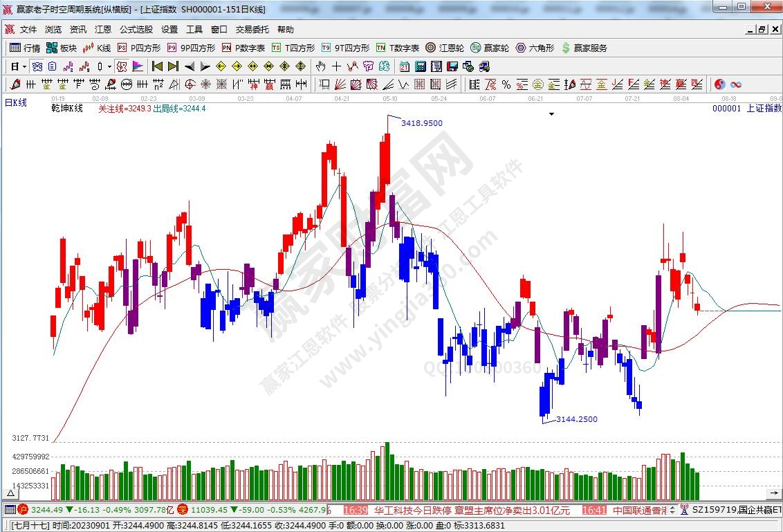Open the 江恩轮 Gann wheel tool
The width and height of the screenshot is (783, 532).
[445, 48]
